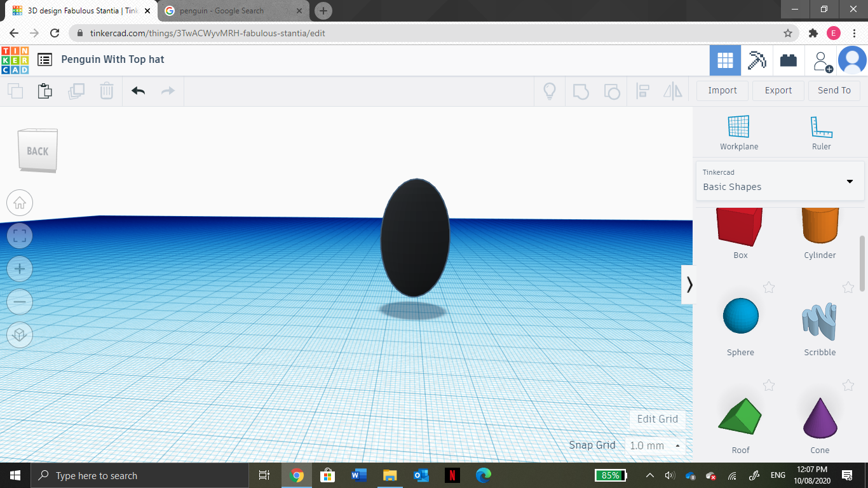Screen dimensions: 868x488
Task: Add a Workplane helper
Action: [739, 130]
